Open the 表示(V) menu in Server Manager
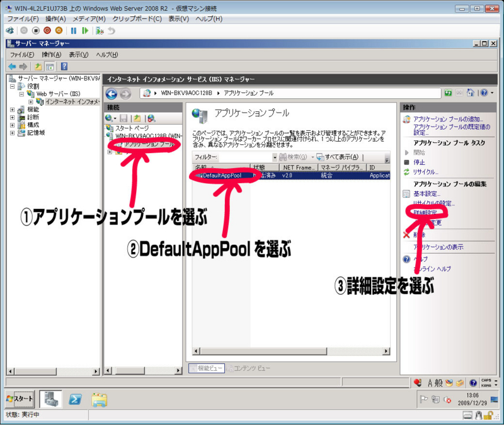This screenshot has height=425, width=504. (79, 54)
